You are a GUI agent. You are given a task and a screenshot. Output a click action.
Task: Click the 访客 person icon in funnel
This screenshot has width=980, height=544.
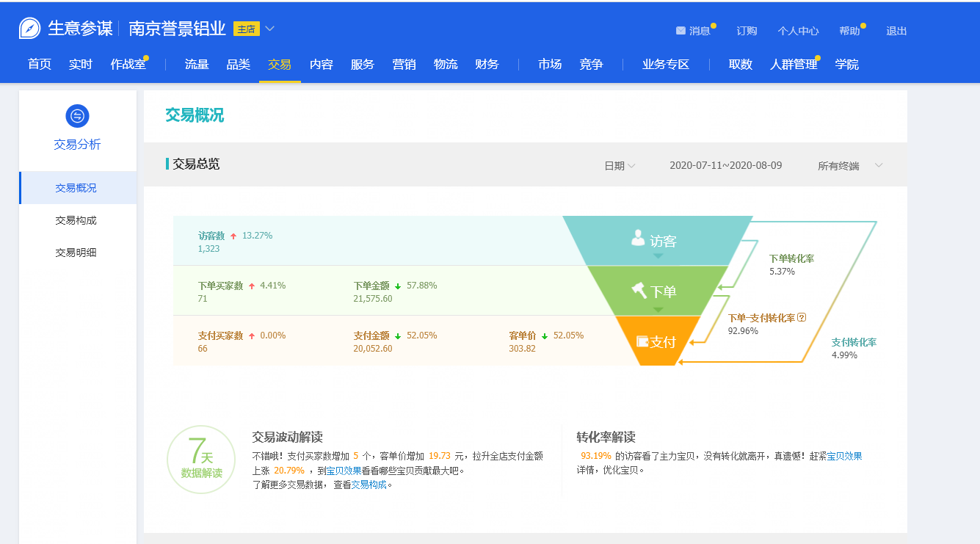coord(638,239)
